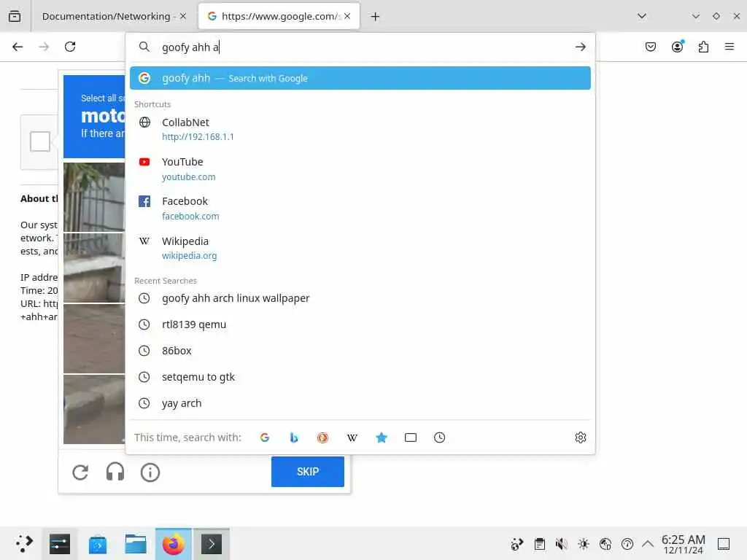
Task: Open Facebook shortcut suggestion
Action: [360, 209]
